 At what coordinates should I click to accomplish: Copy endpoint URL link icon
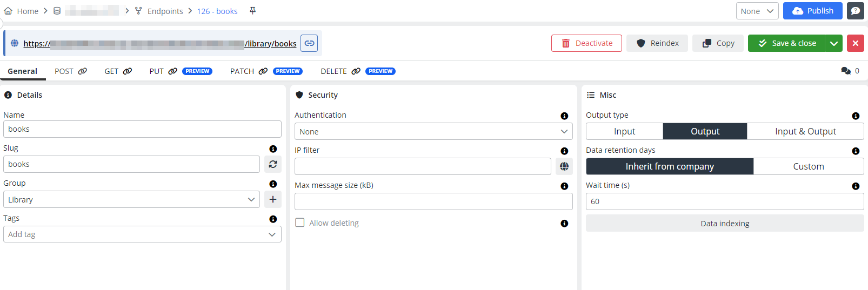(309, 43)
